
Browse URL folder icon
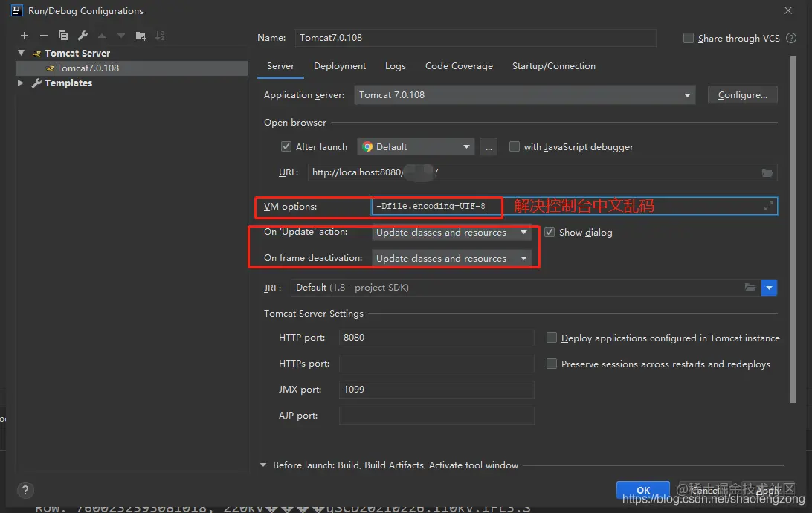coord(767,172)
